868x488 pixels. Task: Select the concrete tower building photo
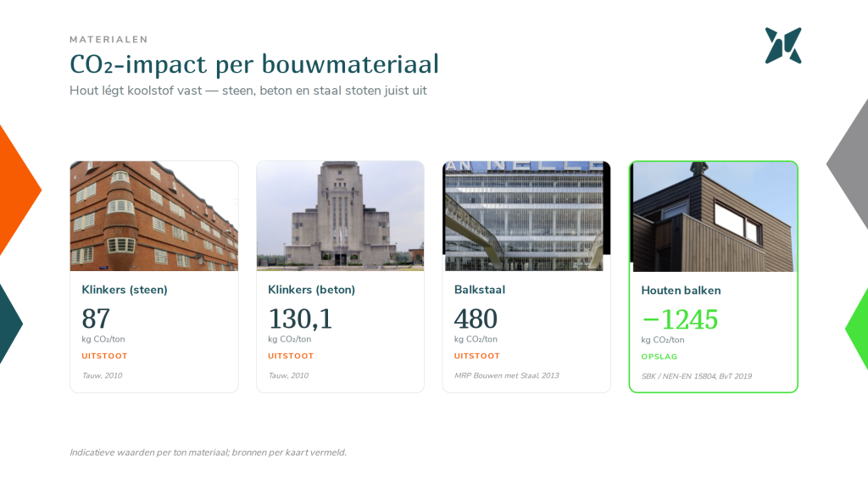coord(340,216)
